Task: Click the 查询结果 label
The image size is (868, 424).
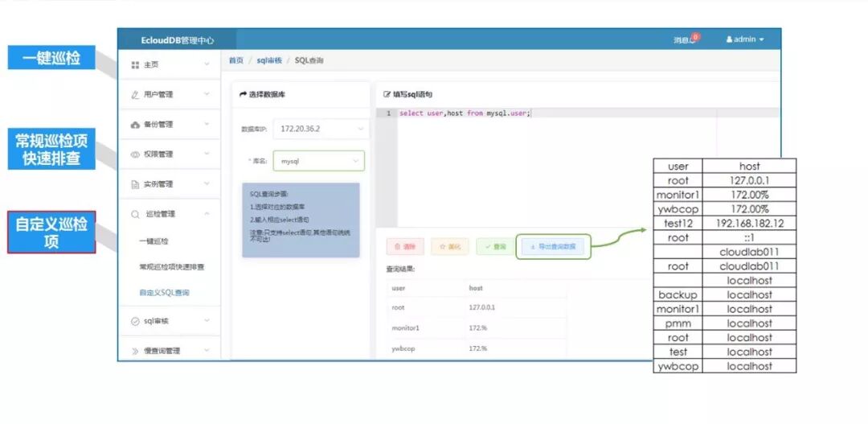Action: [x=400, y=270]
